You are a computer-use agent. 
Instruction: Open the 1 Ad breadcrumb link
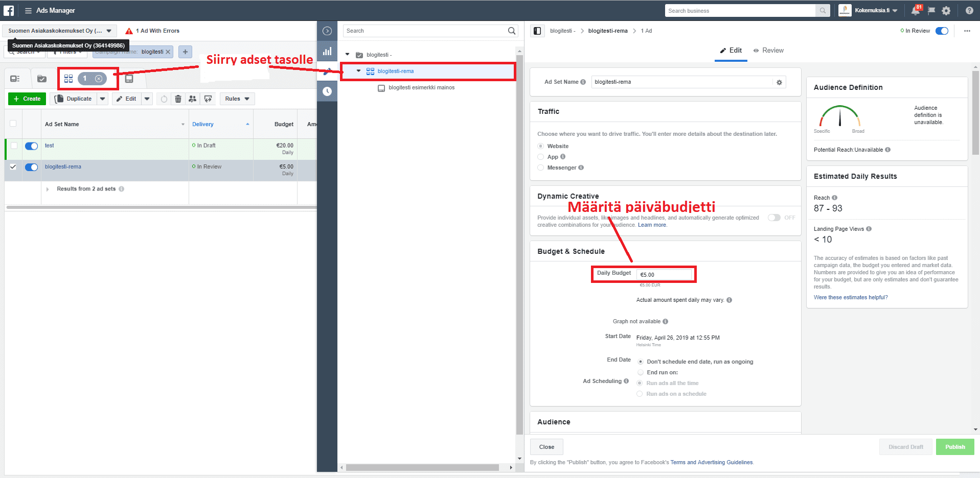646,31
